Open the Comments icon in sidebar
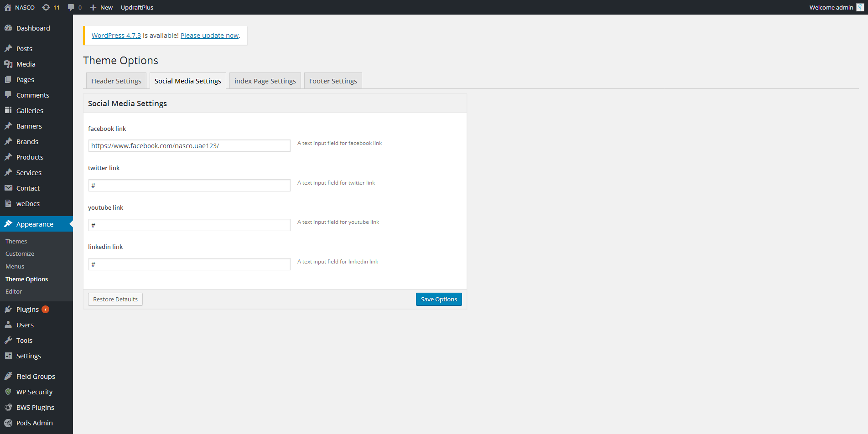The width and height of the screenshot is (868, 434). point(10,95)
